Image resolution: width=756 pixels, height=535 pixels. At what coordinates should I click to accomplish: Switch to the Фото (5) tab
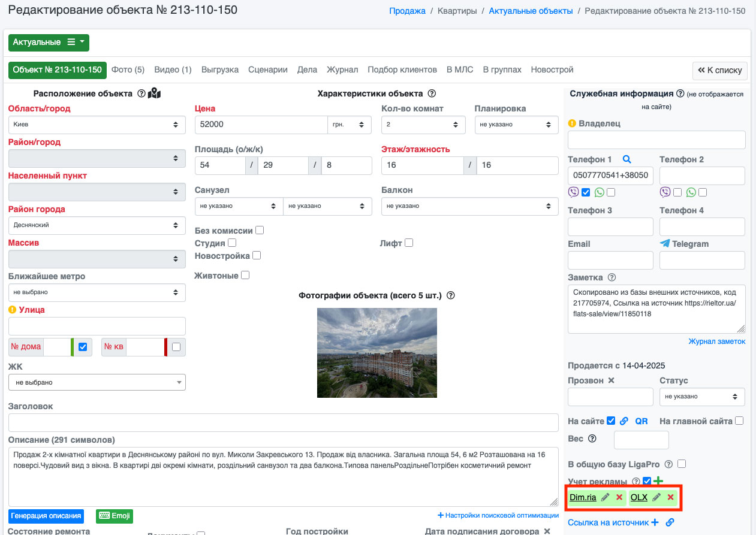tap(128, 69)
